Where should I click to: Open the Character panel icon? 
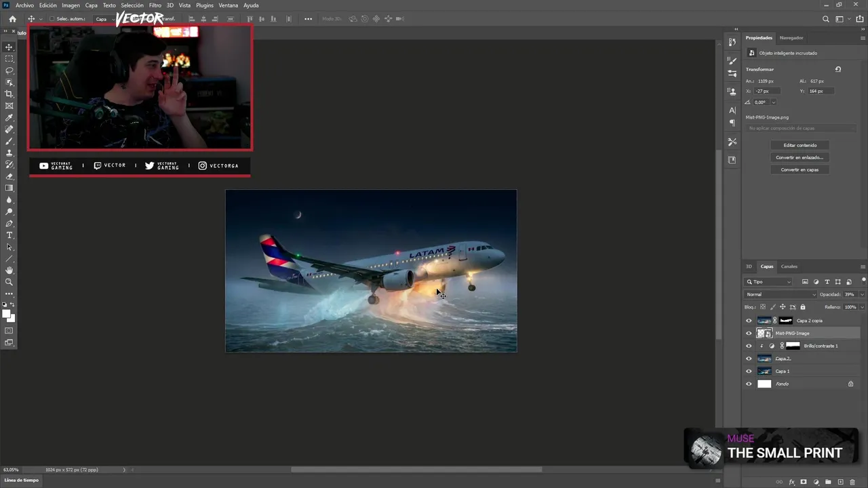pos(732,110)
